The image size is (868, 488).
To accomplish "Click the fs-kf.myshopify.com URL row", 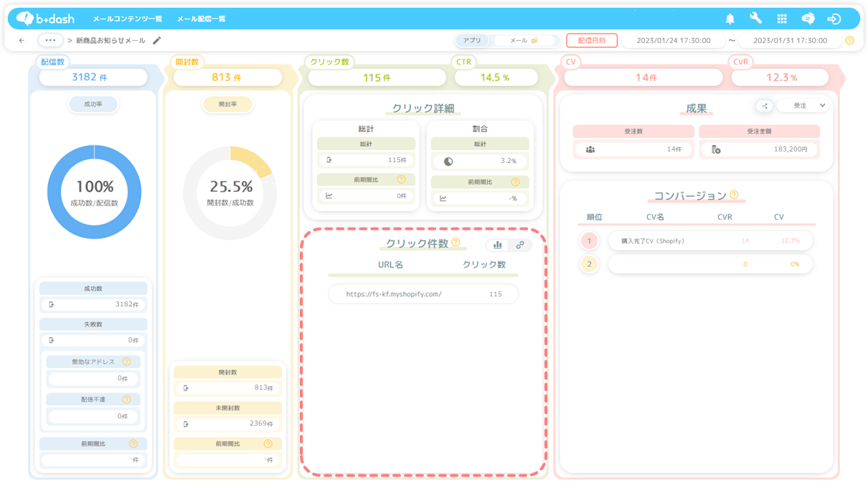I will click(423, 294).
